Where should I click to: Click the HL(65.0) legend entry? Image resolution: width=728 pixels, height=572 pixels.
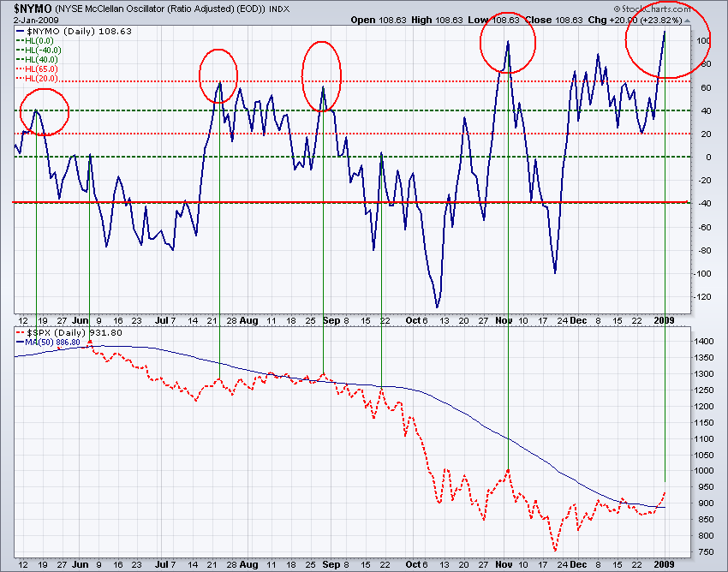pyautogui.click(x=37, y=69)
